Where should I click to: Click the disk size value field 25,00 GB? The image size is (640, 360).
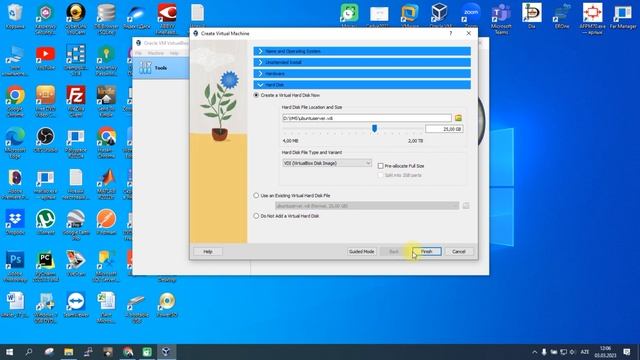point(444,129)
